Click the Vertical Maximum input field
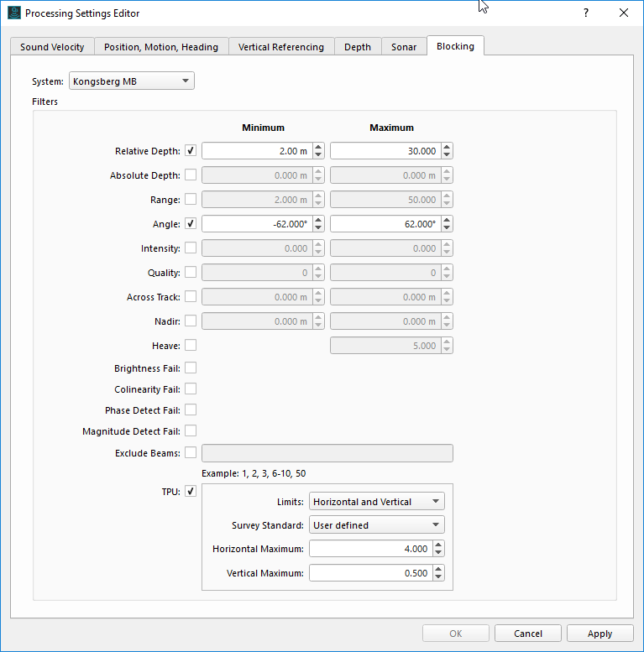This screenshot has height=652, width=644. (369, 573)
